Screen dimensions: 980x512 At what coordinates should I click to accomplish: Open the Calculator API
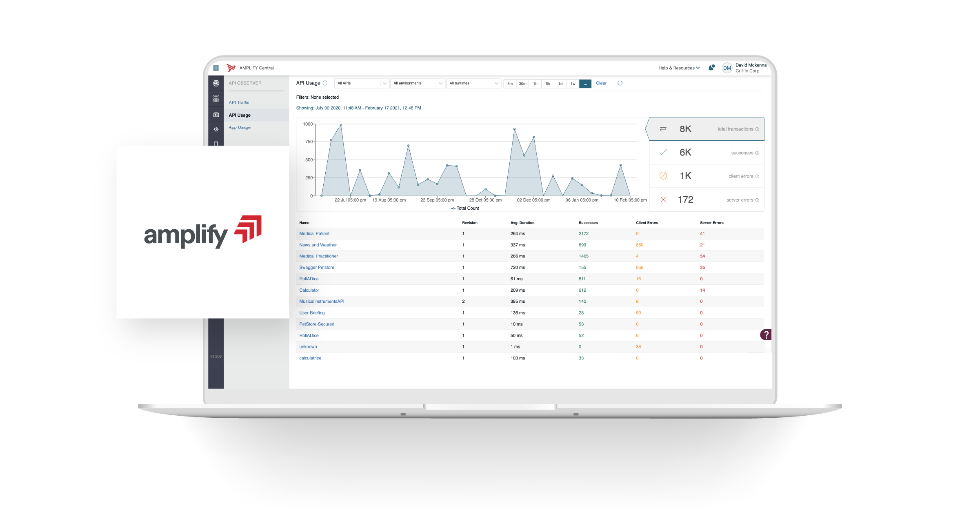(x=309, y=290)
